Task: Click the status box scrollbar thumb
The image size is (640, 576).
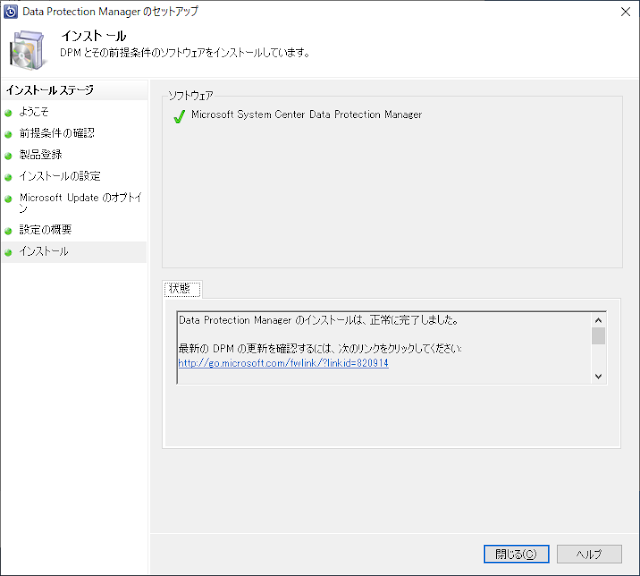Action: [x=598, y=336]
